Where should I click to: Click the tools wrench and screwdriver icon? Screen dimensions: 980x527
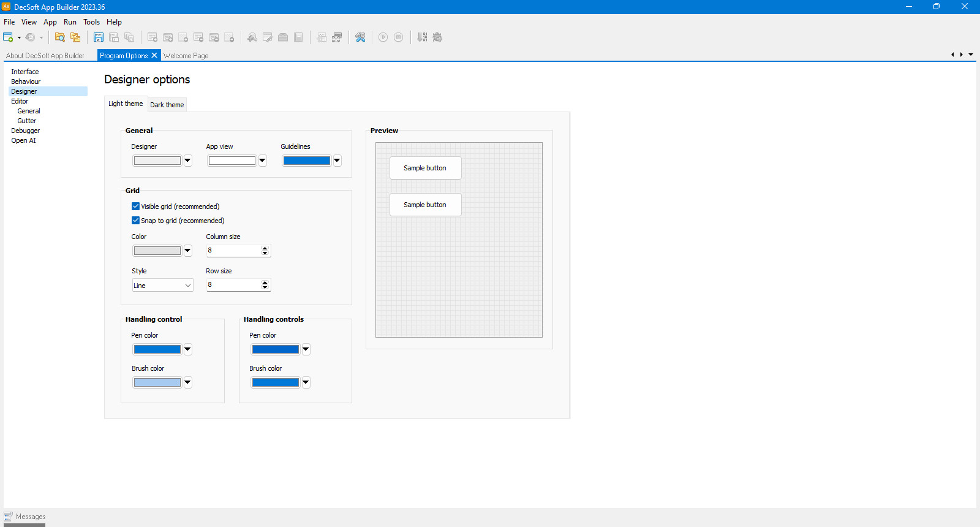click(x=360, y=37)
